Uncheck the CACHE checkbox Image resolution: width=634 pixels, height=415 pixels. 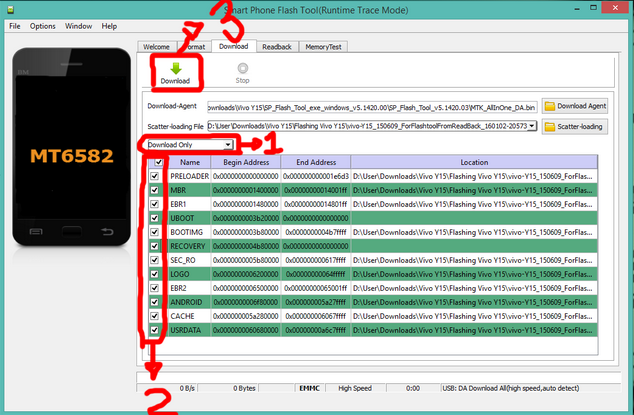[x=154, y=316]
